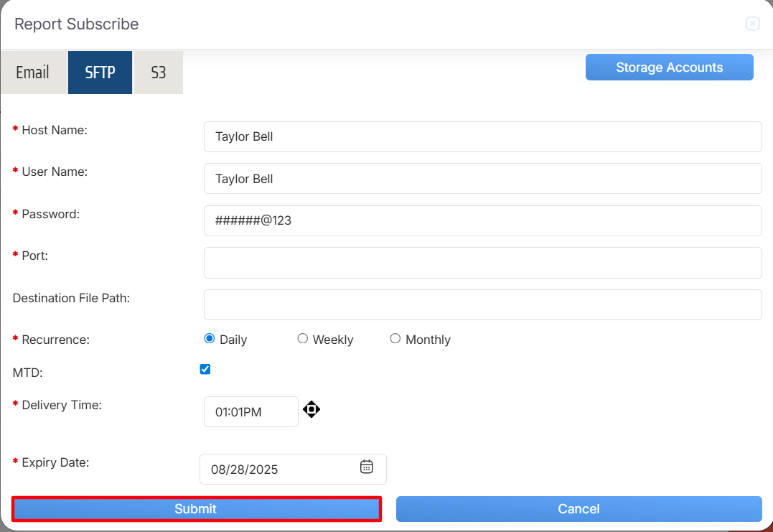Click the Host Name field

click(482, 136)
